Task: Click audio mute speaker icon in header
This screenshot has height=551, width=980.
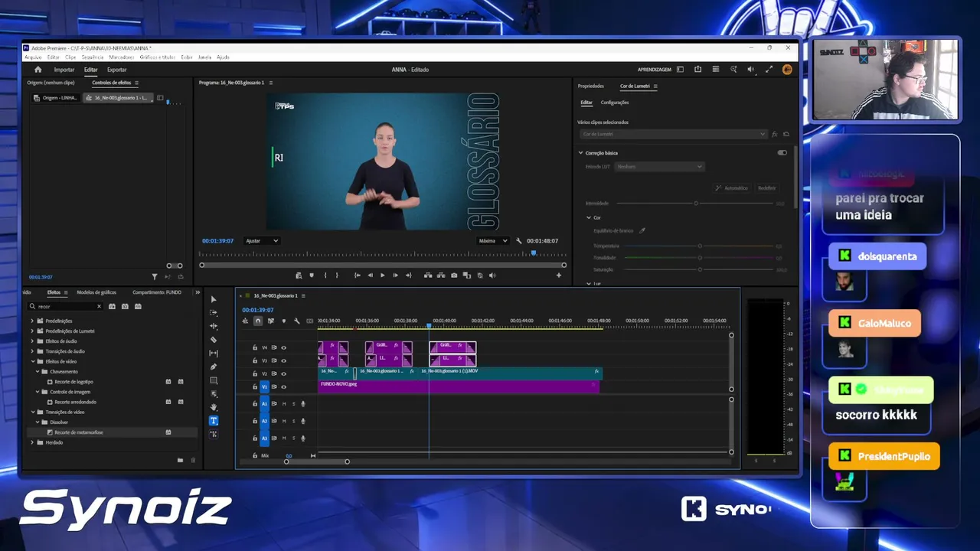Action: tap(750, 70)
